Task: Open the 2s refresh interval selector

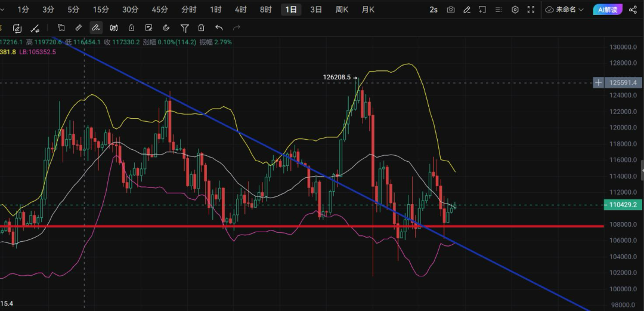Action: 434,10
